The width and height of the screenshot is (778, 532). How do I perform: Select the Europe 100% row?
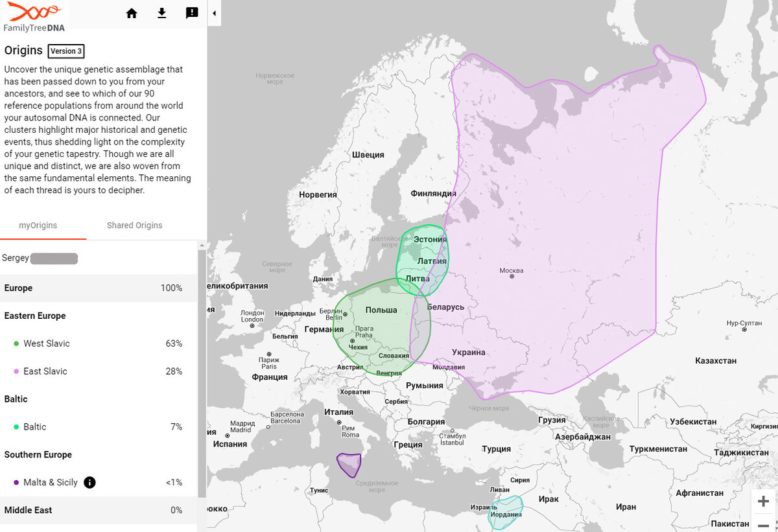(x=99, y=288)
